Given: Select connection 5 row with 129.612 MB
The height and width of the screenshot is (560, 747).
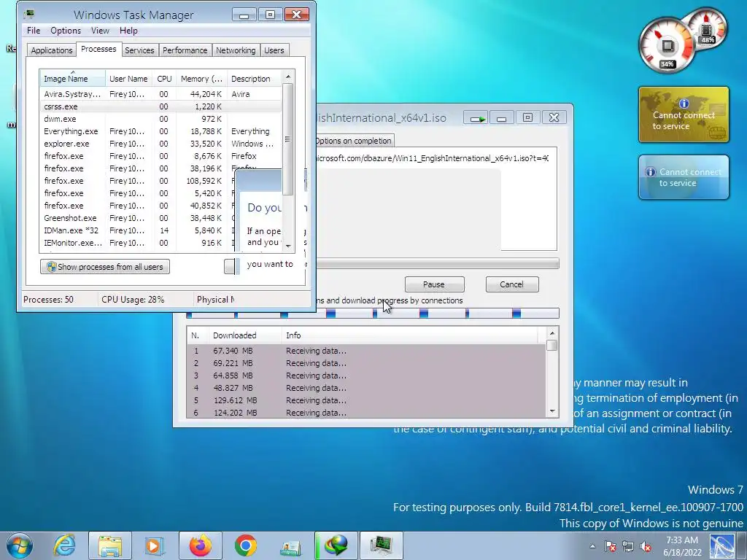Looking at the screenshot, I should click(366, 400).
